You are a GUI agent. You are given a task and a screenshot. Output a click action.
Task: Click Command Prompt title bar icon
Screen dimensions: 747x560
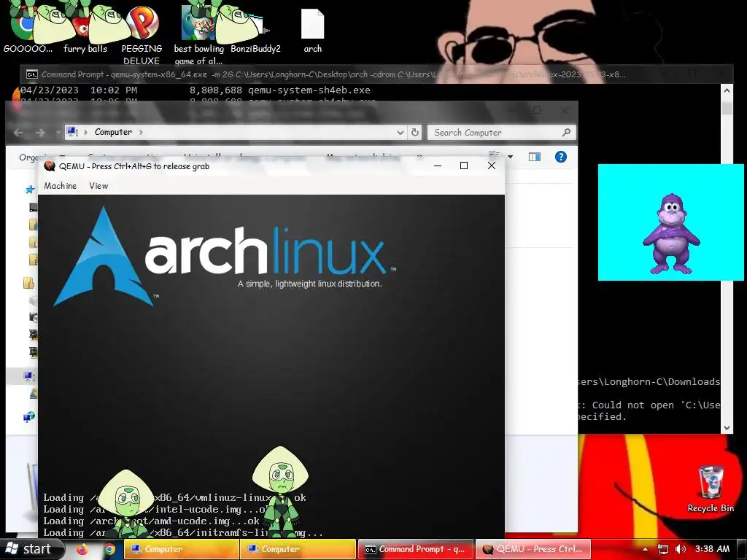(x=32, y=74)
